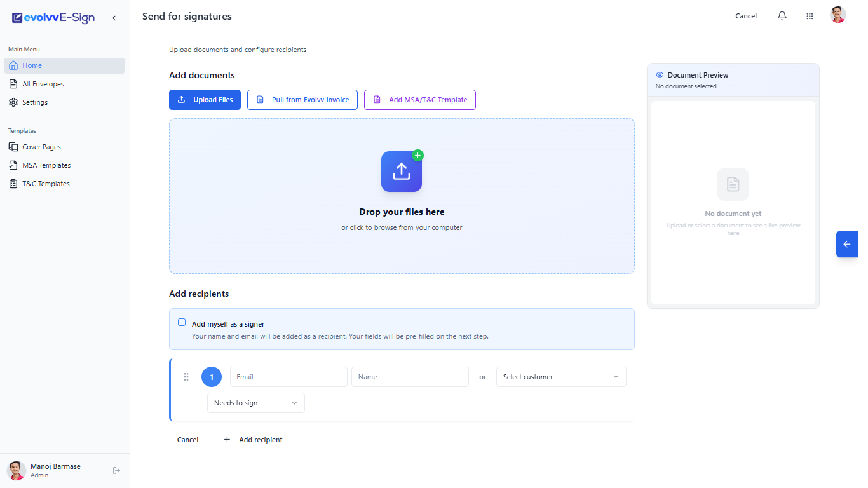Click the 'Add documents' heading
The width and height of the screenshot is (868, 488).
click(201, 76)
